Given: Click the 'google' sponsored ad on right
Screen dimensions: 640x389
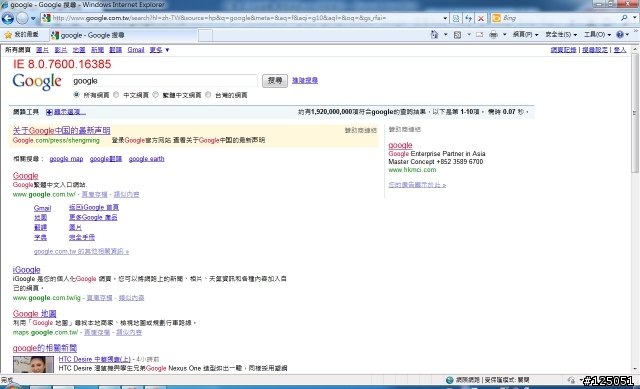Looking at the screenshot, I should pos(400,145).
